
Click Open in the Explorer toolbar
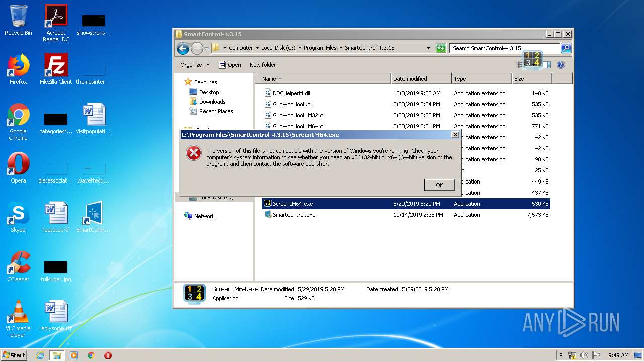click(x=230, y=65)
